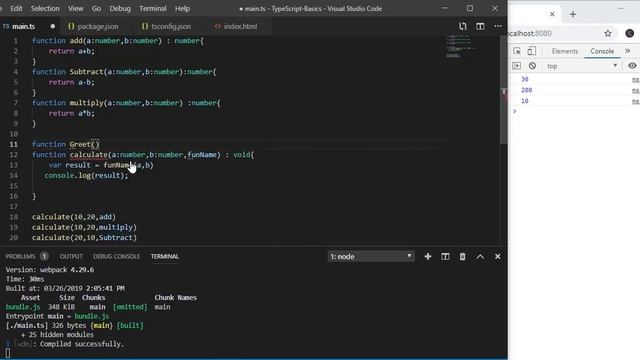640x360 pixels.
Task: Open the Output panel tab
Action: tap(71, 256)
